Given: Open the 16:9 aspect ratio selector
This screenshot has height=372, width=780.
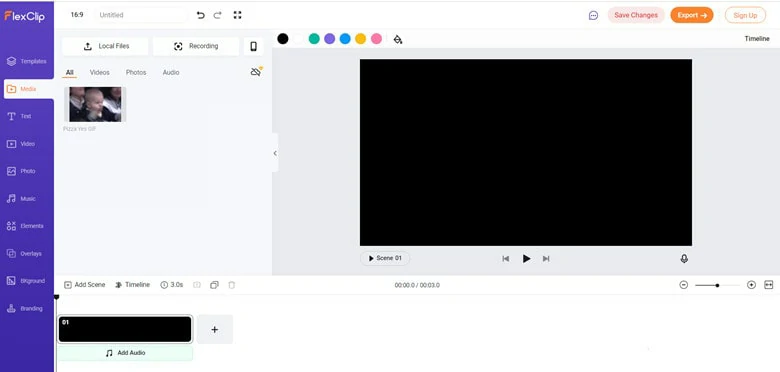Looking at the screenshot, I should pyautogui.click(x=77, y=15).
